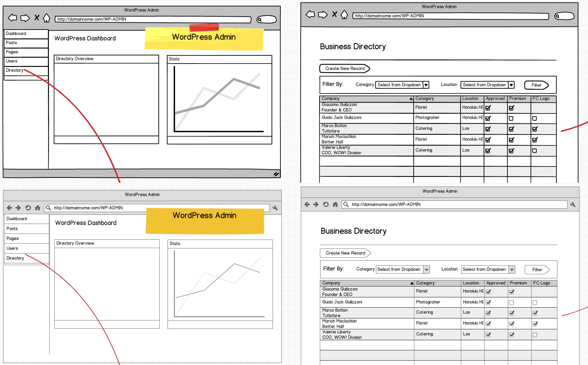The width and height of the screenshot is (588, 365).
Task: Click the reload icon in clean-style dashboard browser
Action: tap(28, 208)
